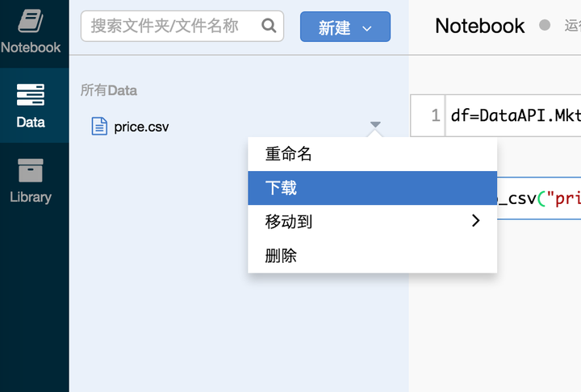Click the Notebook title heading
The height and width of the screenshot is (392, 581).
point(480,26)
